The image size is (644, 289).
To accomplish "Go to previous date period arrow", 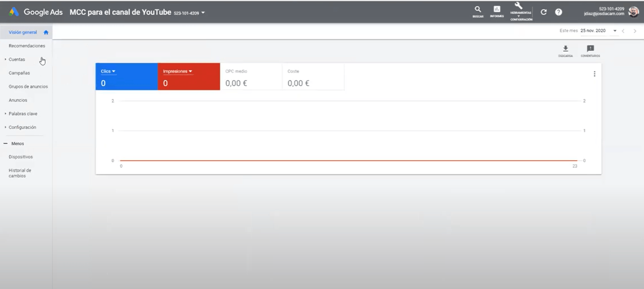I will [x=623, y=31].
